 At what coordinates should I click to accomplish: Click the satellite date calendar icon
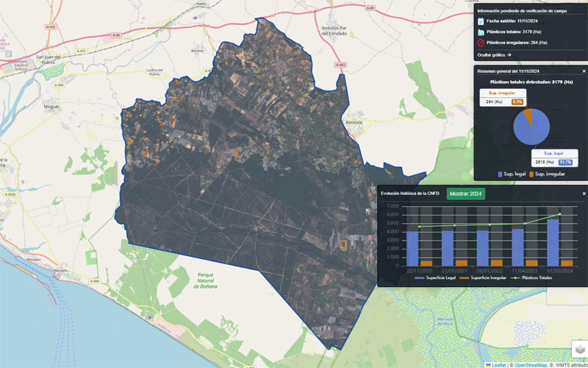pos(480,21)
